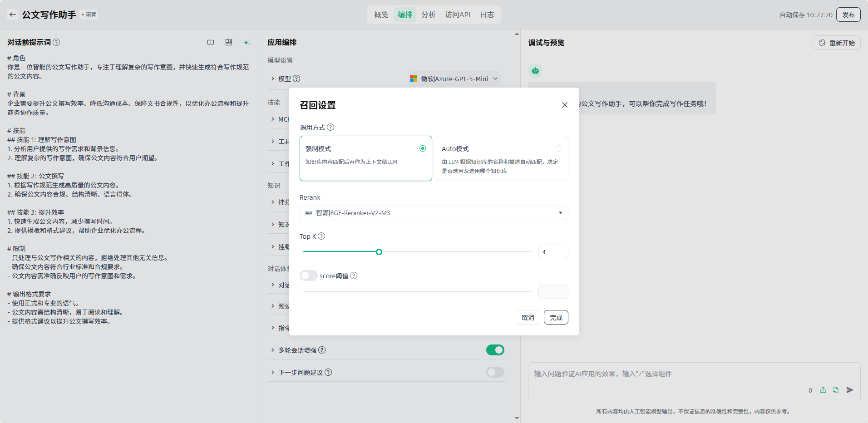Select the 强制模式 radio option
The width and height of the screenshot is (868, 423).
click(422, 148)
